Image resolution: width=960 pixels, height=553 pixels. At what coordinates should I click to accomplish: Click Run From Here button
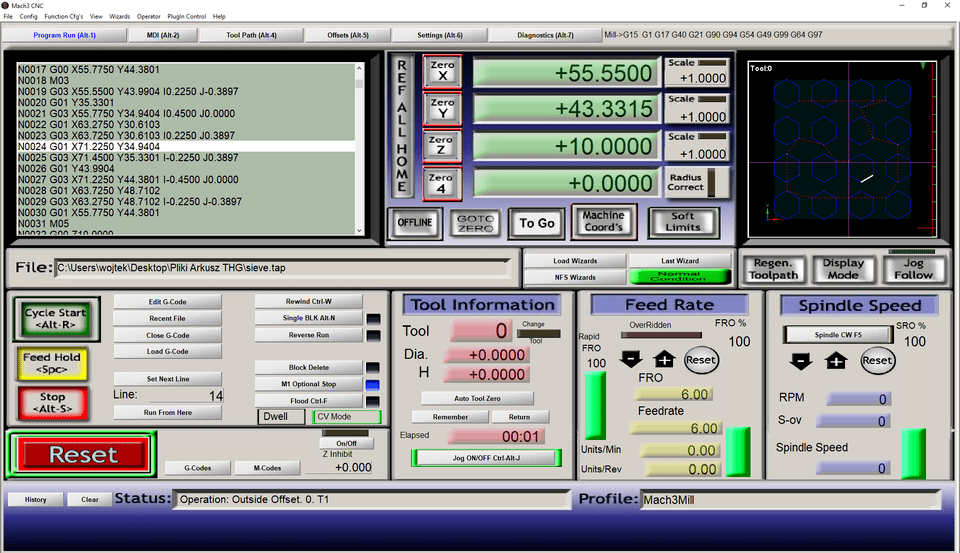pyautogui.click(x=167, y=413)
